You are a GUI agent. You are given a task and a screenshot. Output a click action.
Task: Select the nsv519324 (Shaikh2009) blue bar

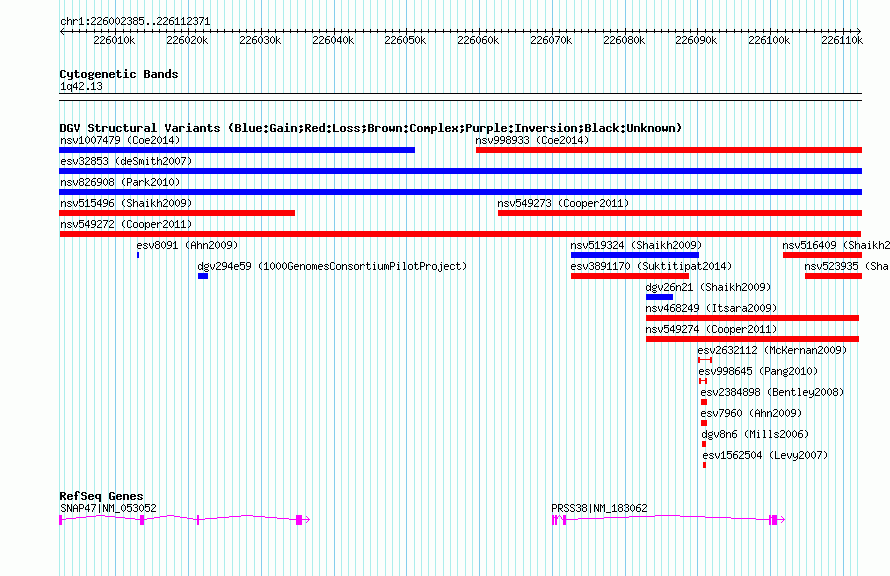[x=635, y=255]
